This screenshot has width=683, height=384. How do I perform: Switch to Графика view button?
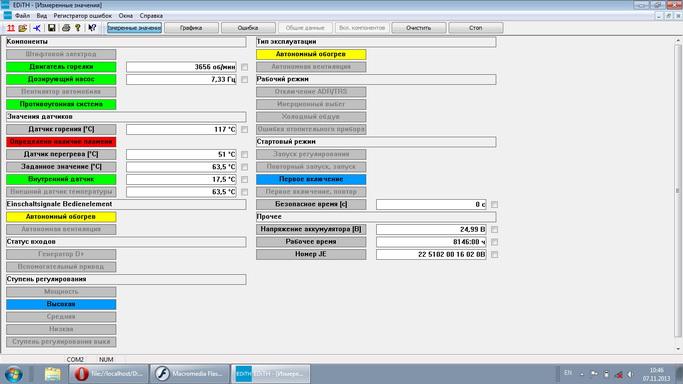pyautogui.click(x=191, y=28)
